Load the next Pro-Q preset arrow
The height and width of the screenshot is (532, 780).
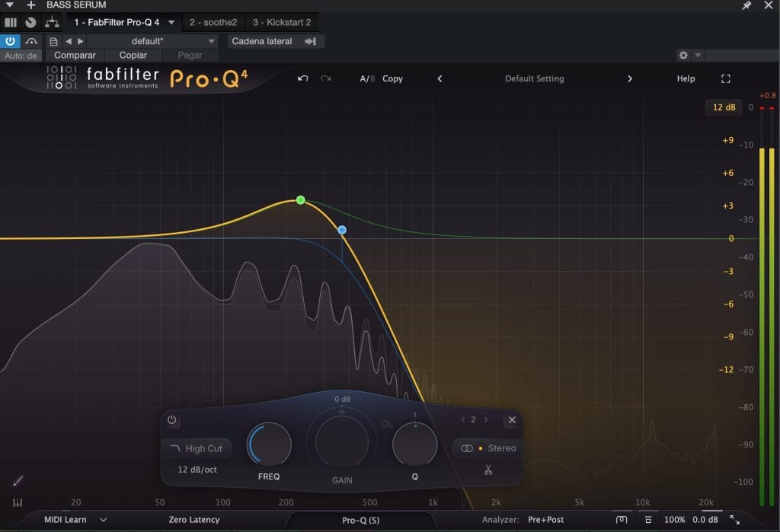click(630, 78)
